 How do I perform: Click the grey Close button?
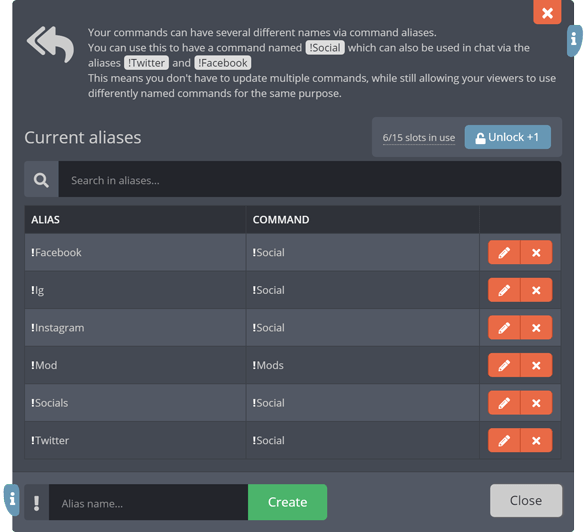[526, 501]
